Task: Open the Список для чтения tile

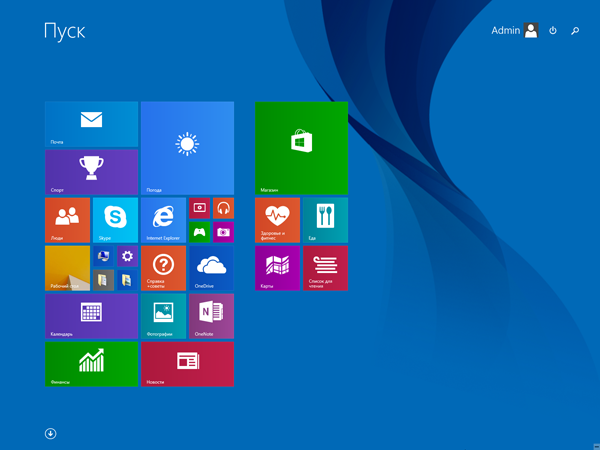Action: click(326, 268)
